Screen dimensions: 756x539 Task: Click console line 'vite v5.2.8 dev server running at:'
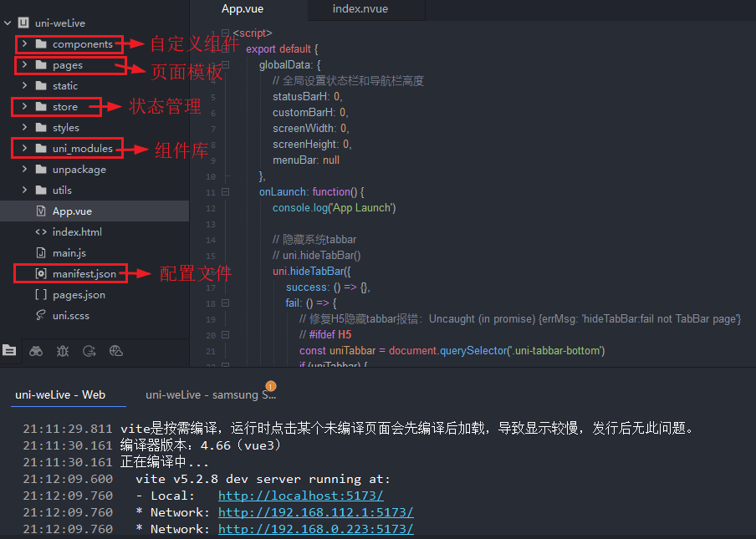click(263, 480)
